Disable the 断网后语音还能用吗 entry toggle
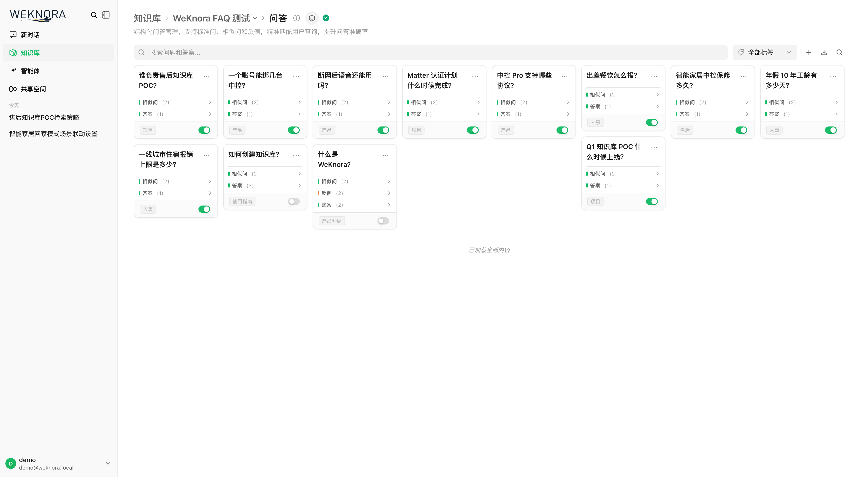 click(383, 130)
